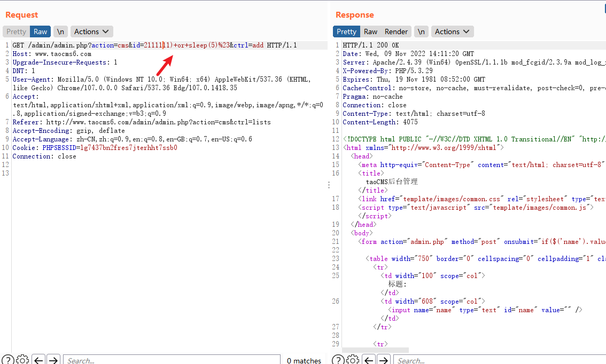Click the '标题:' label text
The image size is (606, 364).
point(397,284)
